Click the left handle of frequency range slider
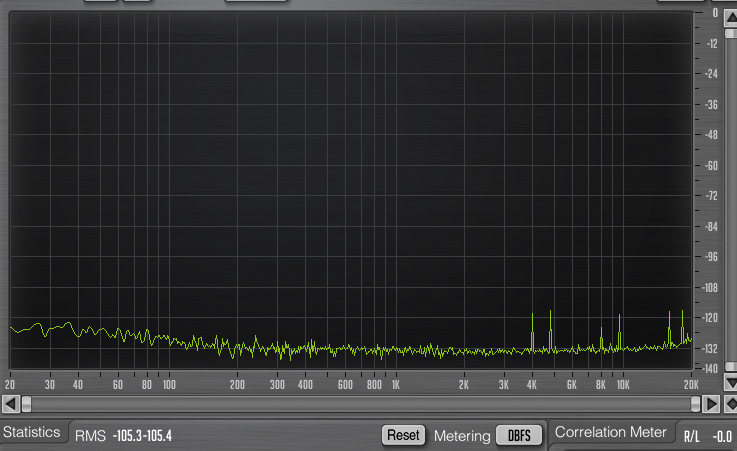 (26, 404)
